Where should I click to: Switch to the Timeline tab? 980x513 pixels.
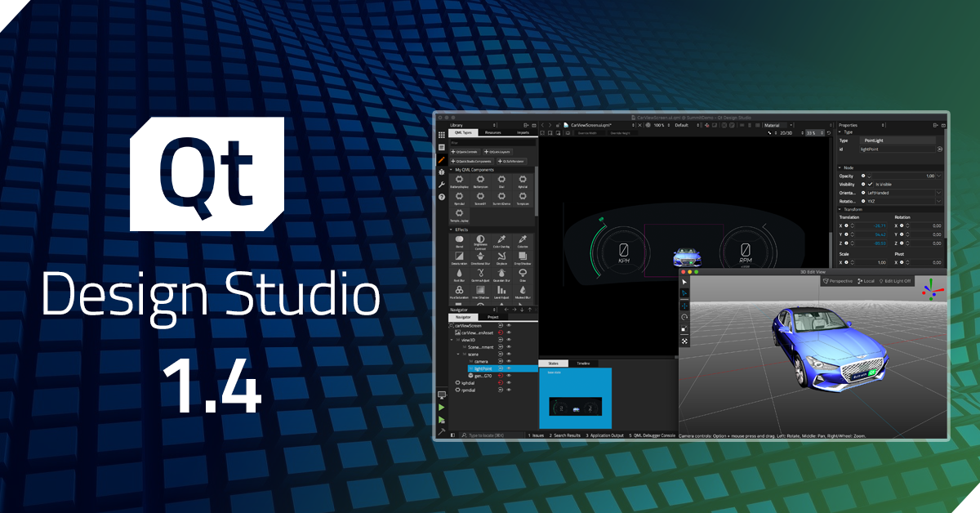(x=584, y=363)
